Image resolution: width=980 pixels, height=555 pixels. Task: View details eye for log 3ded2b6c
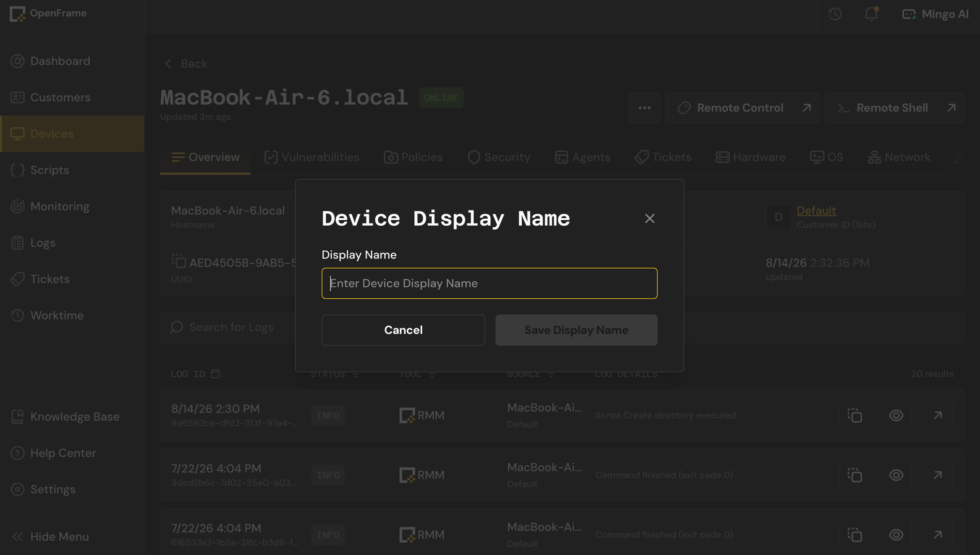coord(896,475)
